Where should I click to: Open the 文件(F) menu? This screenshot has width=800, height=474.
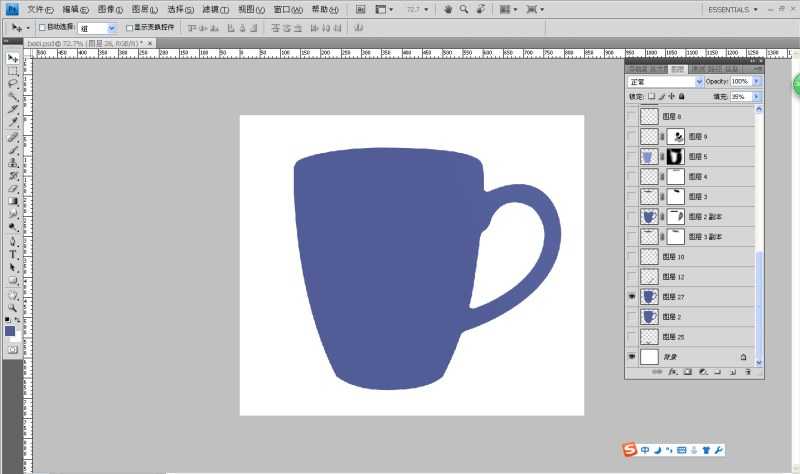tap(40, 9)
